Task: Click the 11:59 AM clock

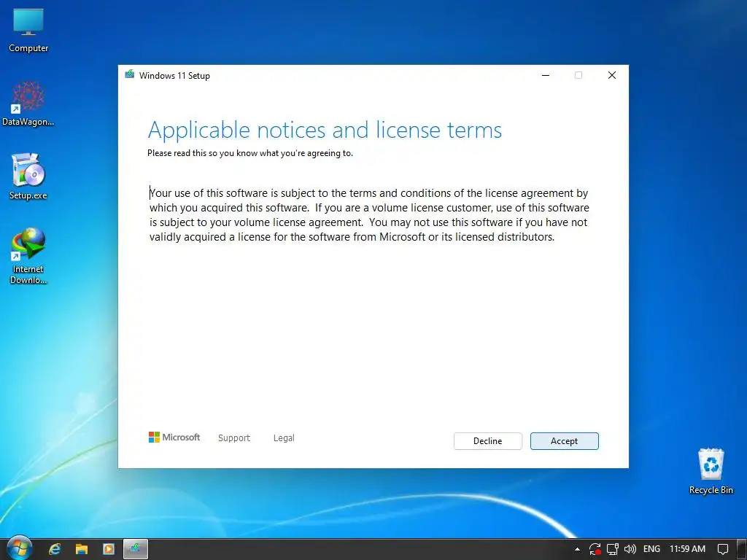Action: pyautogui.click(x=687, y=549)
